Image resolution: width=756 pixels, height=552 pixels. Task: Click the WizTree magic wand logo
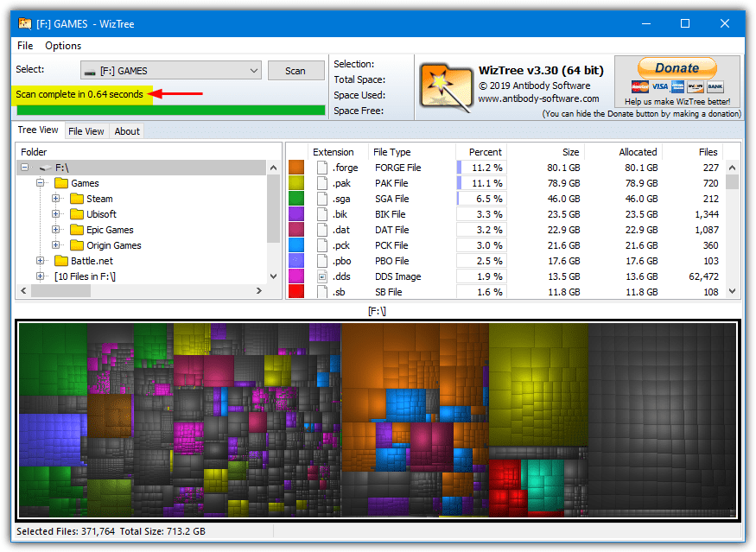click(x=446, y=87)
